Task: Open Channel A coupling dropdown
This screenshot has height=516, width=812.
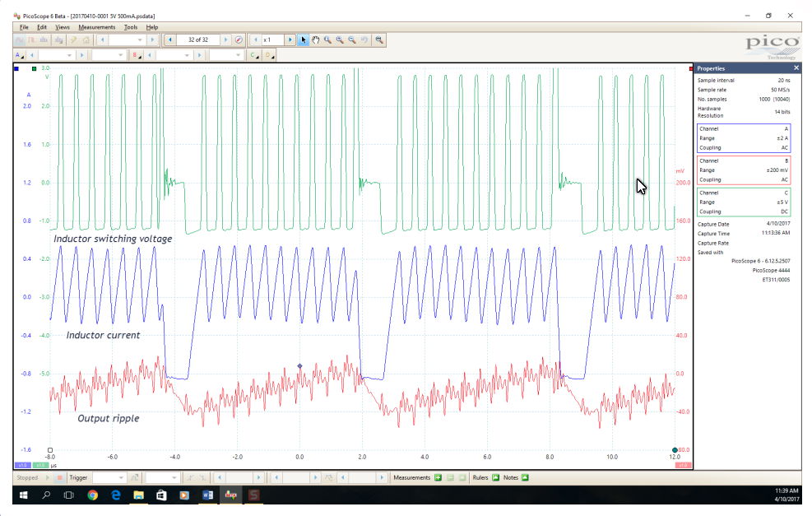Action: point(109,55)
